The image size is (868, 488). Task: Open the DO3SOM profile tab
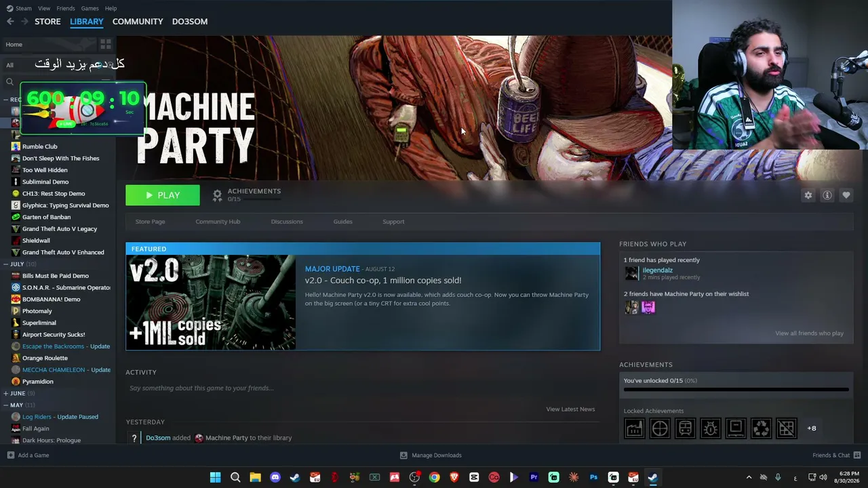(190, 22)
